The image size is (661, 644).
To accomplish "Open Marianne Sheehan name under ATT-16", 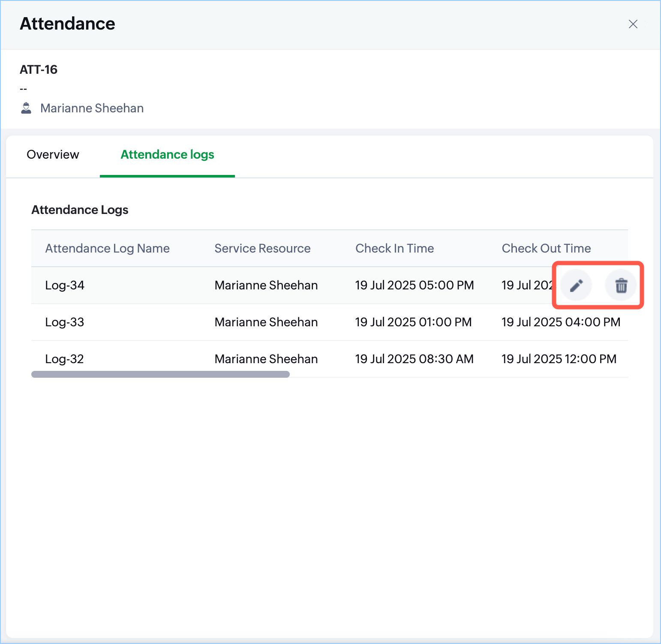I will (x=92, y=108).
